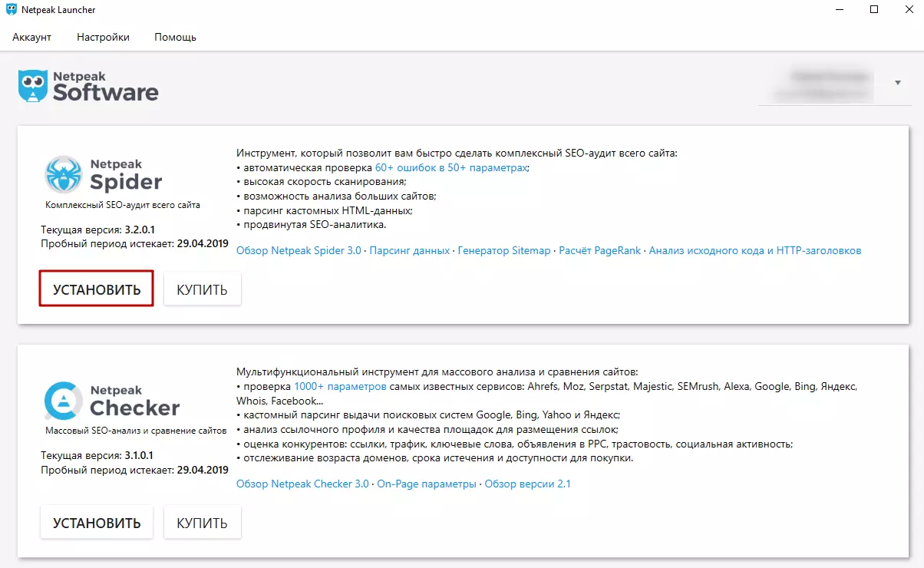This screenshot has width=924, height=568.
Task: Click the Netpeak Checker logo icon
Action: tap(63, 401)
